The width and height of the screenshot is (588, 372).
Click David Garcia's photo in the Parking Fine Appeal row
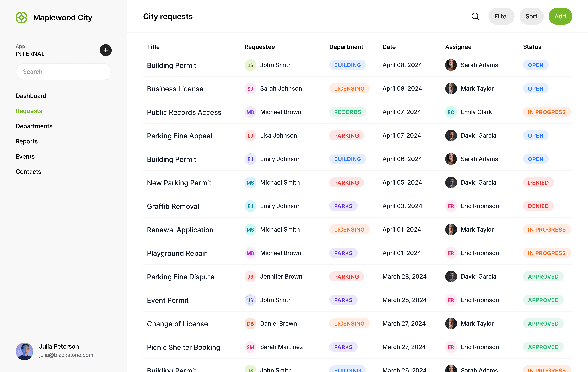tap(451, 135)
